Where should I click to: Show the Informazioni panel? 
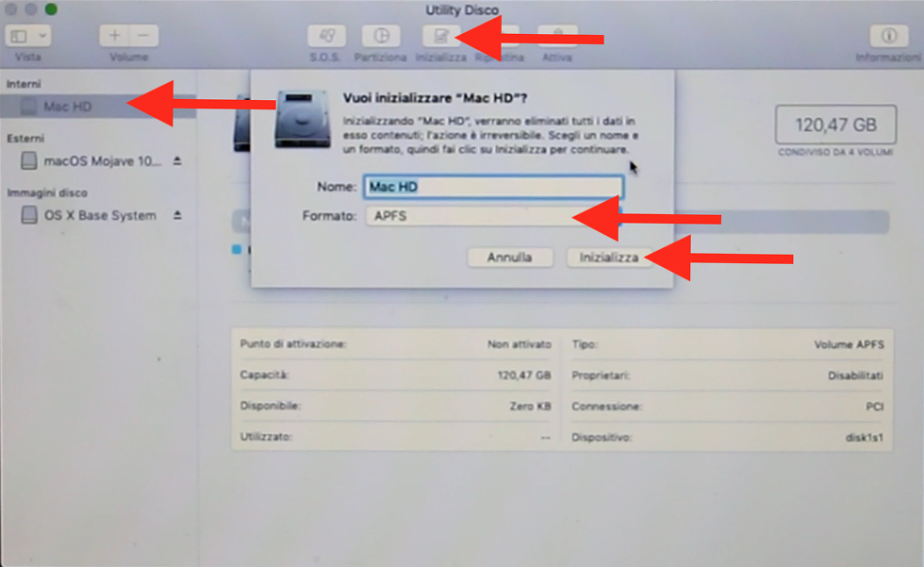tap(888, 36)
